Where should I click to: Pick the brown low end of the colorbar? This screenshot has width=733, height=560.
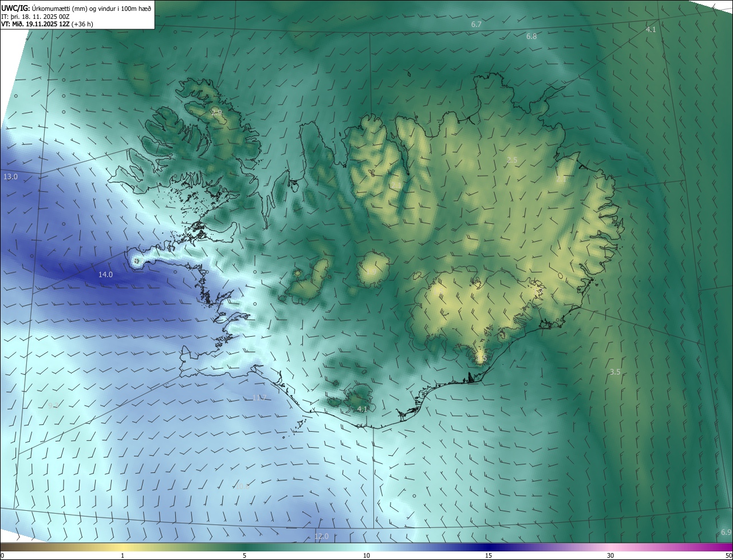pyautogui.click(x=11, y=547)
